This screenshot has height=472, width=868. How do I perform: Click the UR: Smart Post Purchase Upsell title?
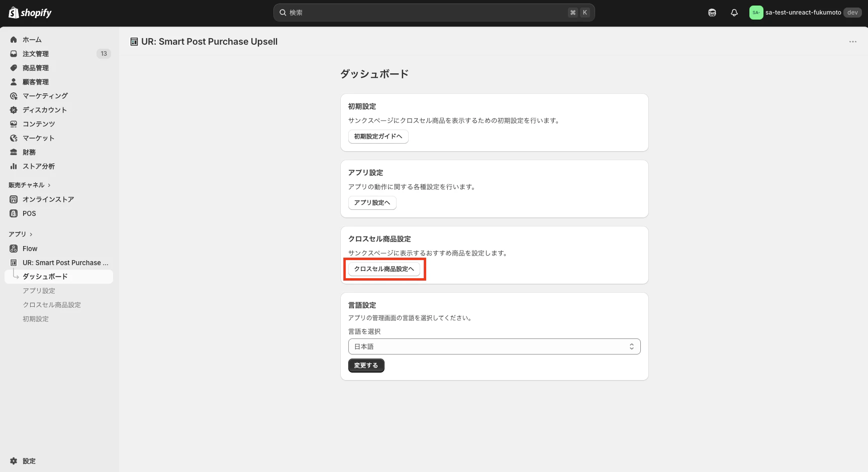point(209,42)
